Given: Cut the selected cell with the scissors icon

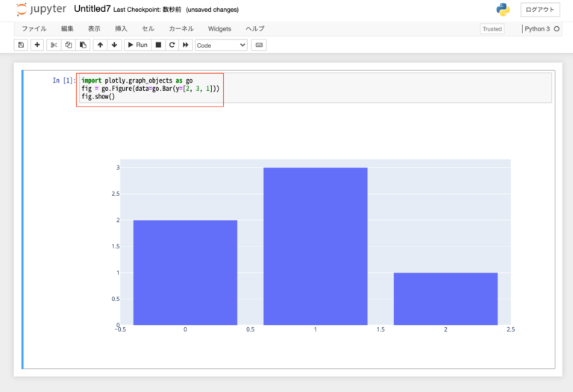Looking at the screenshot, I should point(54,45).
